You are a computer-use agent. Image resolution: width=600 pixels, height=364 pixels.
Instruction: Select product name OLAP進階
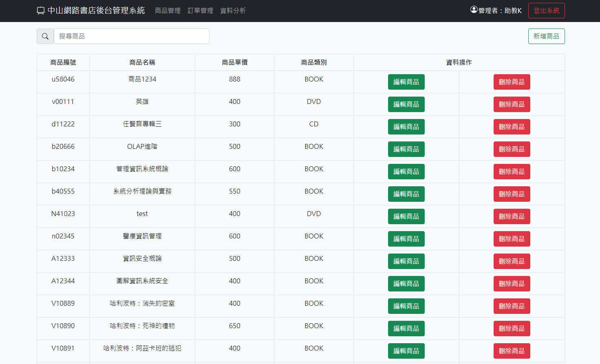click(142, 146)
